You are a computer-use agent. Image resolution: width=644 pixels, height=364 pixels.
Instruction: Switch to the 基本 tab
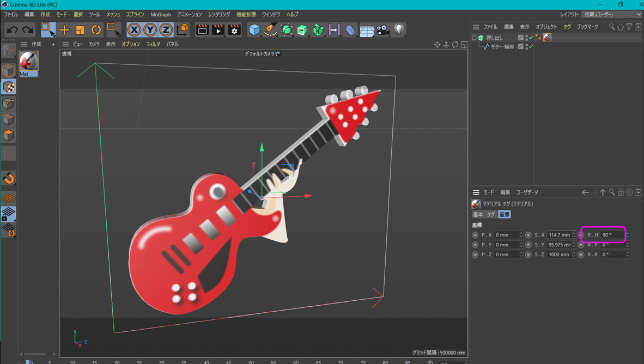[x=478, y=215]
